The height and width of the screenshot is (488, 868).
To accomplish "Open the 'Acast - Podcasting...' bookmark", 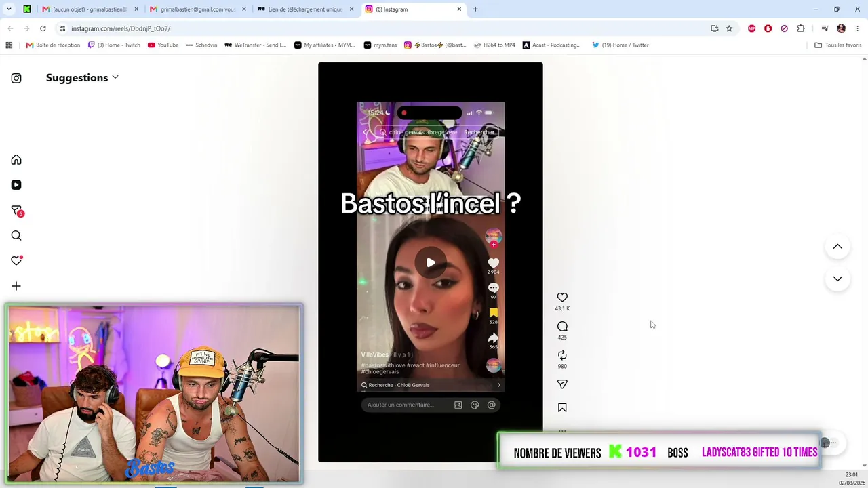I will (x=551, y=45).
